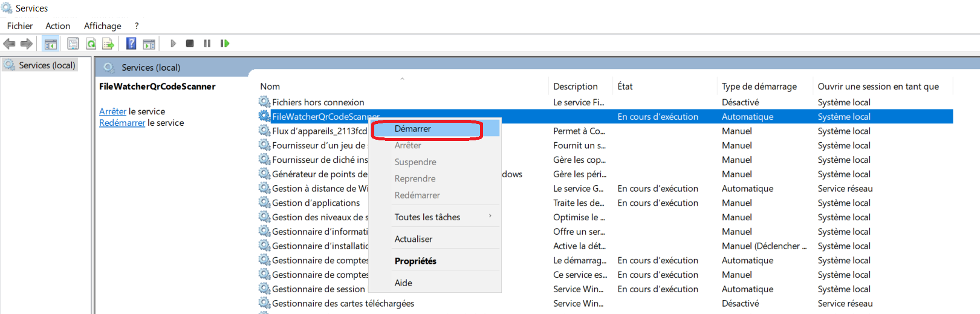Click the Export list toolbar icon
This screenshot has height=314, width=980.
coord(108,44)
